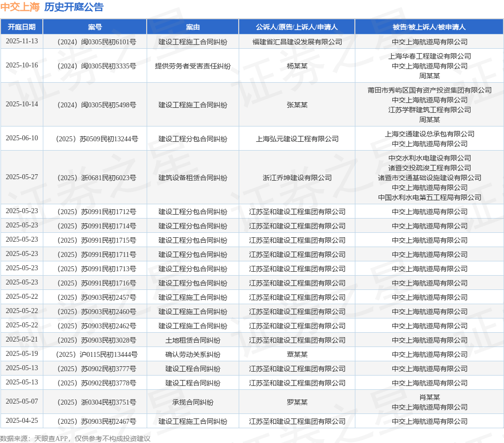Select date cell 2025-10-16
504x443 pixels.
pos(22,65)
